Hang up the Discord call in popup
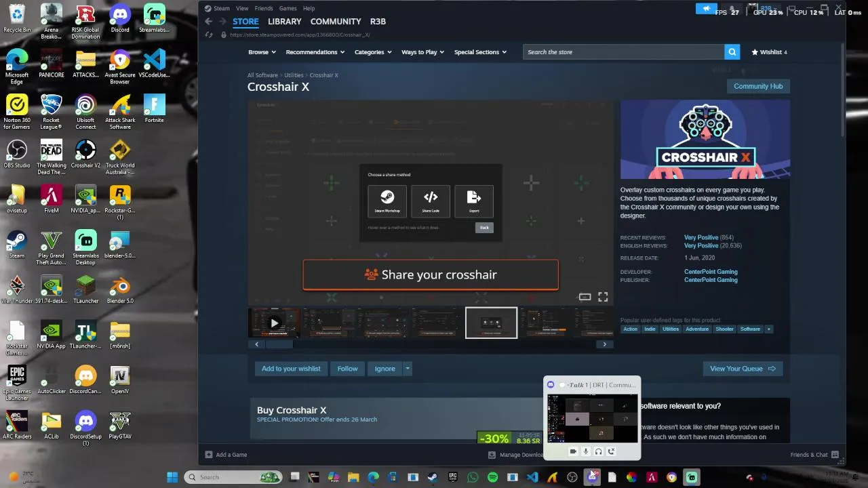Screen dimensions: 868x488 click(x=611, y=451)
